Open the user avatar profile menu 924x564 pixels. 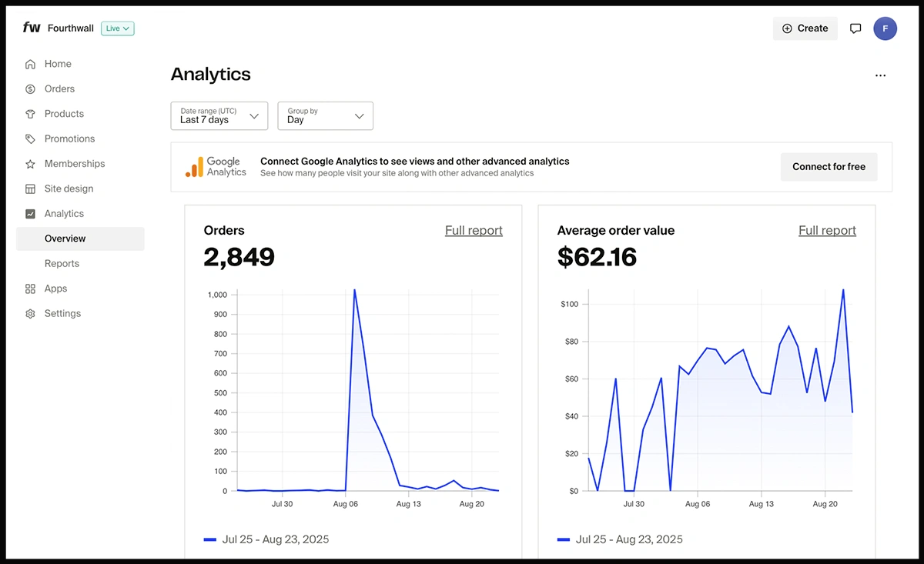click(x=885, y=28)
